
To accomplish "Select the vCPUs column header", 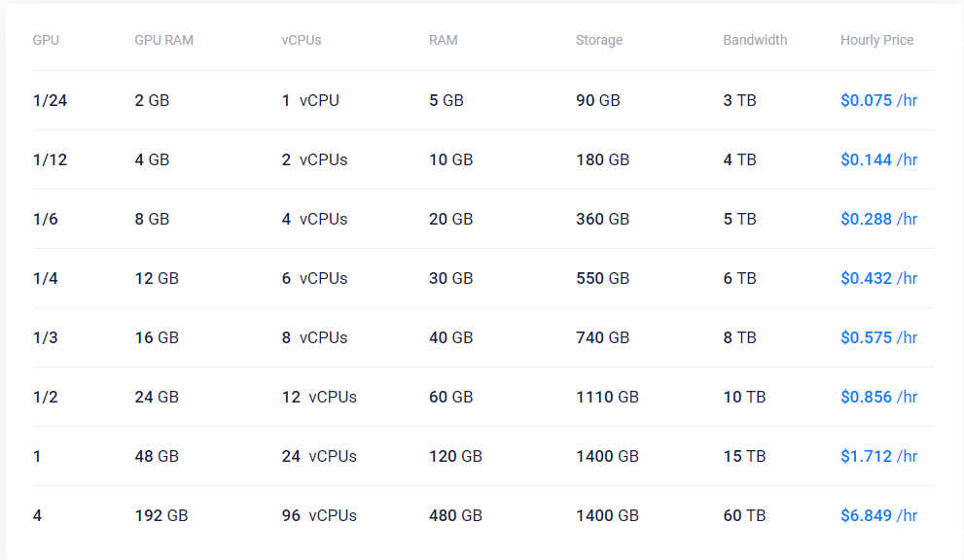I will pos(302,40).
